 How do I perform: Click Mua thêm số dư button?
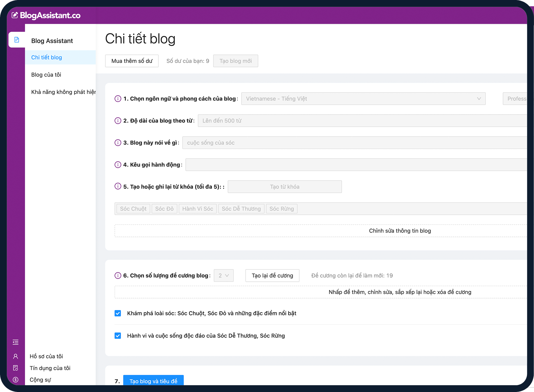(x=132, y=61)
